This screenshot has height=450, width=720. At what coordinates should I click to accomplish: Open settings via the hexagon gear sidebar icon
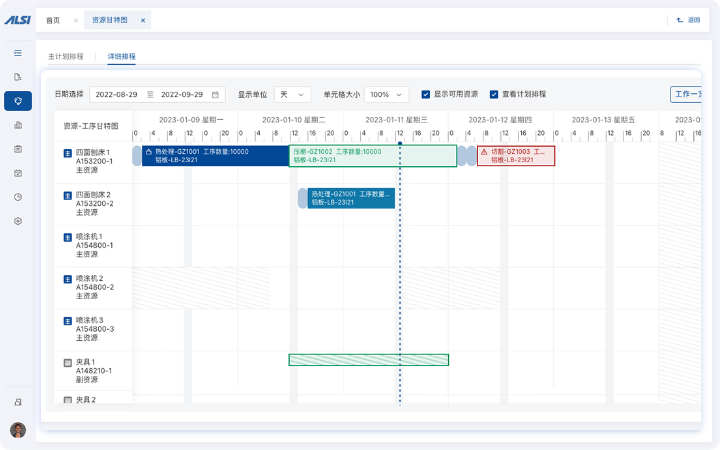pyautogui.click(x=18, y=221)
